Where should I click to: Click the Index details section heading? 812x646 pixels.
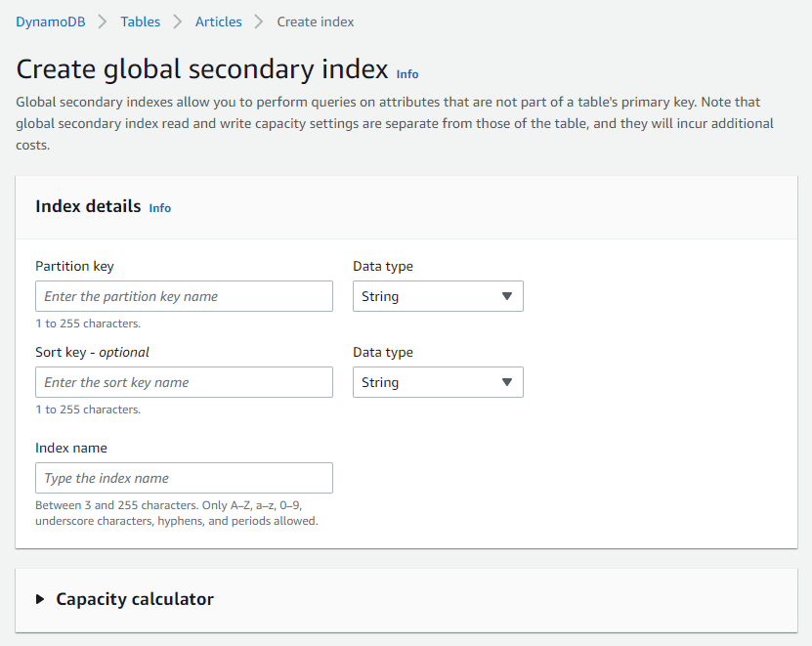pos(88,206)
